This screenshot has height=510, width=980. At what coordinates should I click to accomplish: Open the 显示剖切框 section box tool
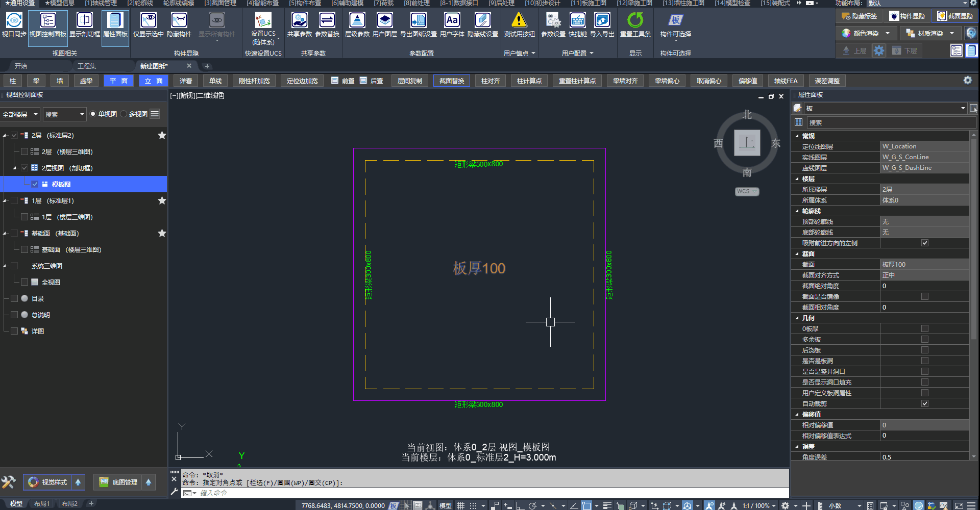click(x=84, y=21)
